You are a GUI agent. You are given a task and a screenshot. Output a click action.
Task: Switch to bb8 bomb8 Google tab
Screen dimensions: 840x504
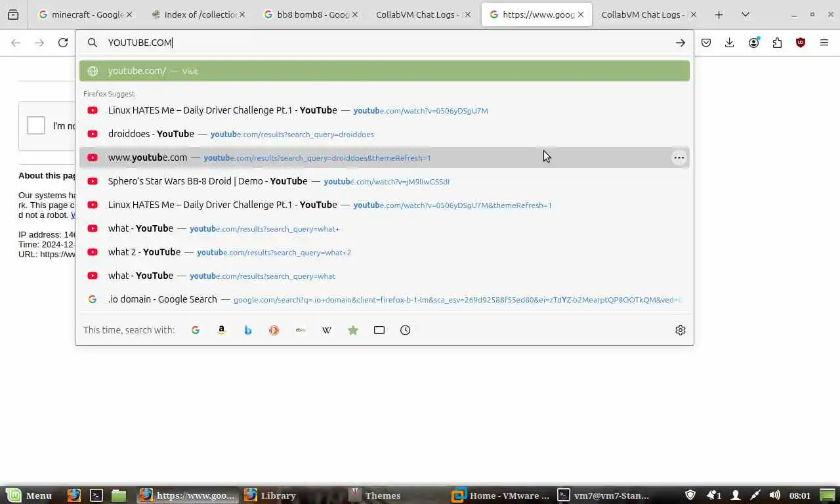pos(311,14)
